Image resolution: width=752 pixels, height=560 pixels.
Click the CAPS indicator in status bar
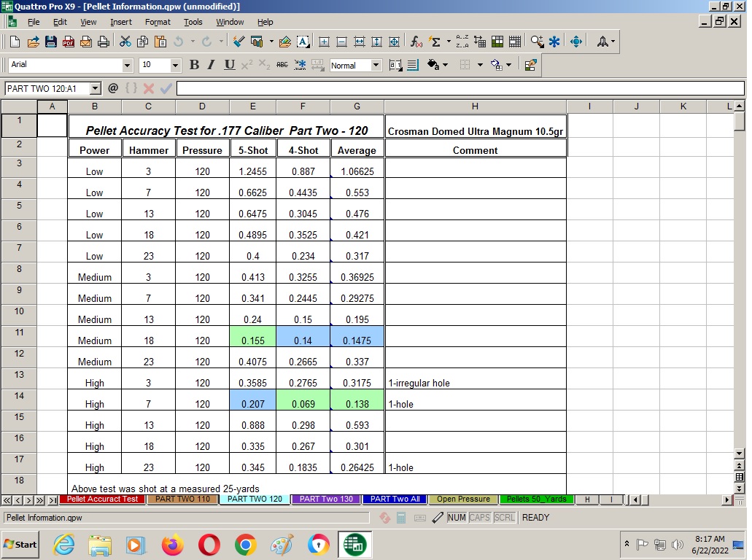point(480,517)
